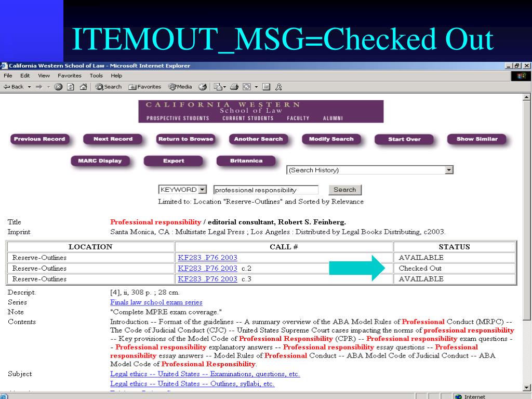Click the Search button beside the keyword field
The image size is (532, 399).
pyautogui.click(x=345, y=190)
